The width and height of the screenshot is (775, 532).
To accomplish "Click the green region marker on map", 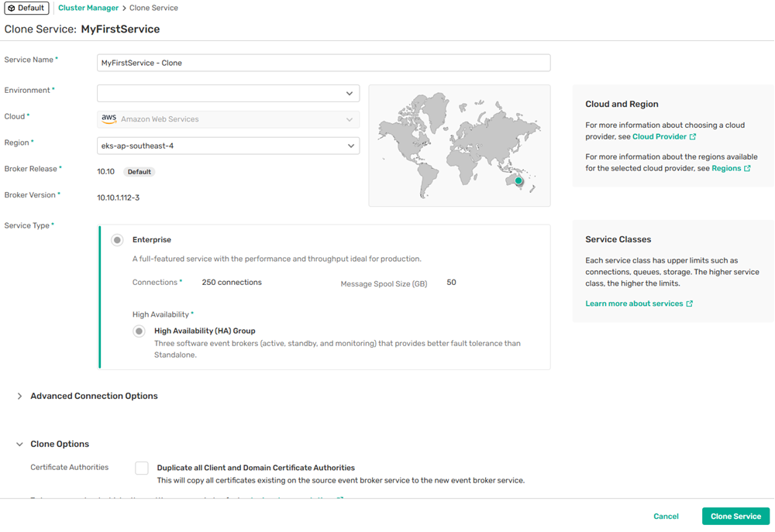I will 518,181.
